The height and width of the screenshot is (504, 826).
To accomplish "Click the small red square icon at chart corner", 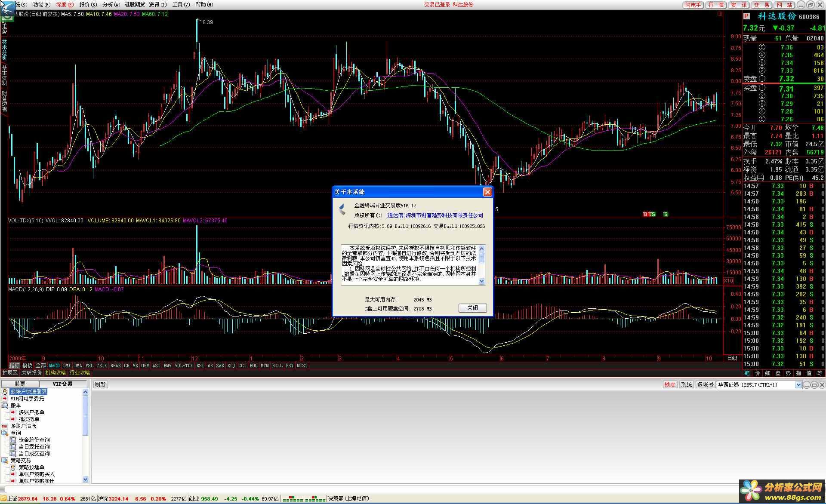I will tap(720, 14).
